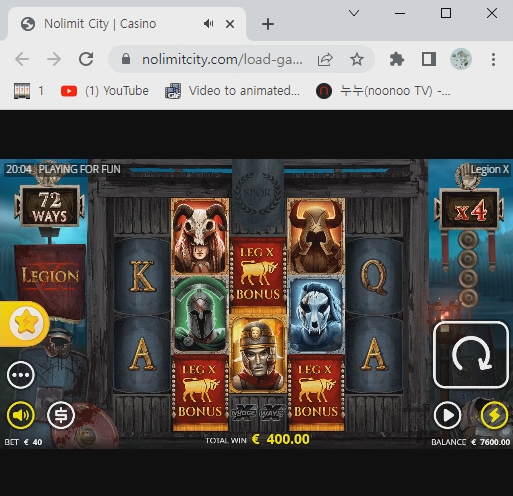Open the Video to animated bookmark
This screenshot has width=513, height=496.
(233, 91)
